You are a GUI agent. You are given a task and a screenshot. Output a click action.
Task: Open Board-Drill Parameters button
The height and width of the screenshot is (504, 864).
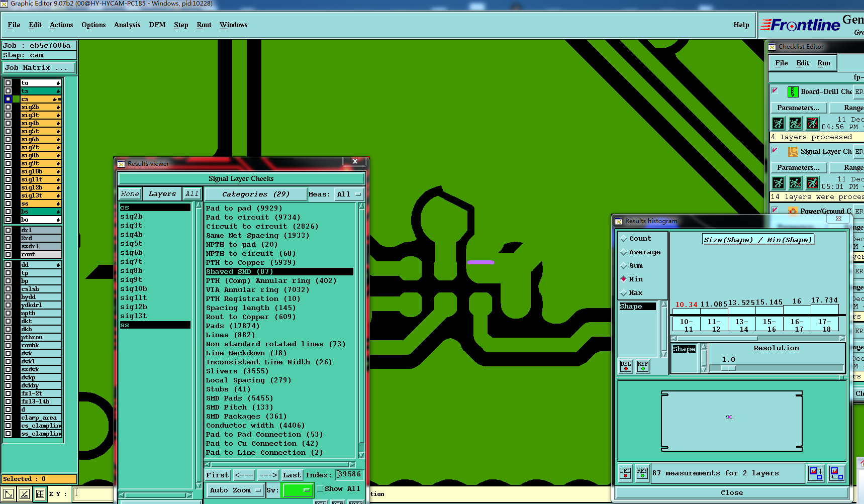[x=798, y=108]
